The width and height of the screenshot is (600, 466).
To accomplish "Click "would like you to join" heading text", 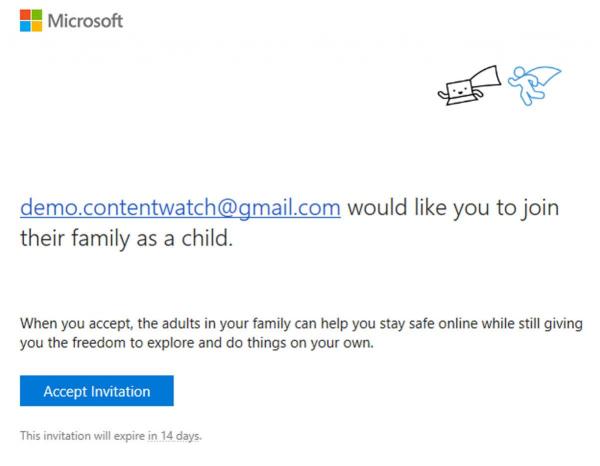I will pos(452,208).
